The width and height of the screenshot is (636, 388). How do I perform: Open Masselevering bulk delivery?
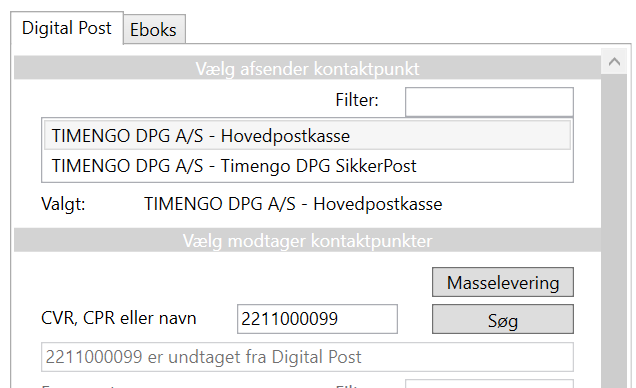pos(503,282)
